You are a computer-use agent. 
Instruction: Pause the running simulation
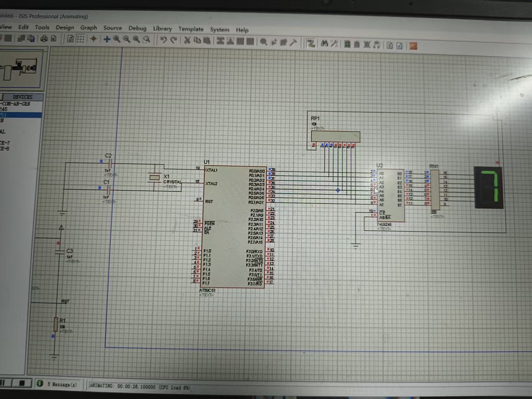click(x=3, y=382)
